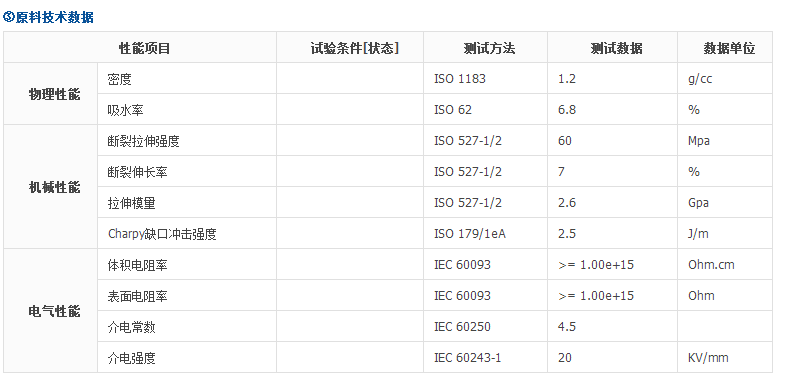
Task: Select the Ohm.cm unit cell
Action: (x=725, y=265)
